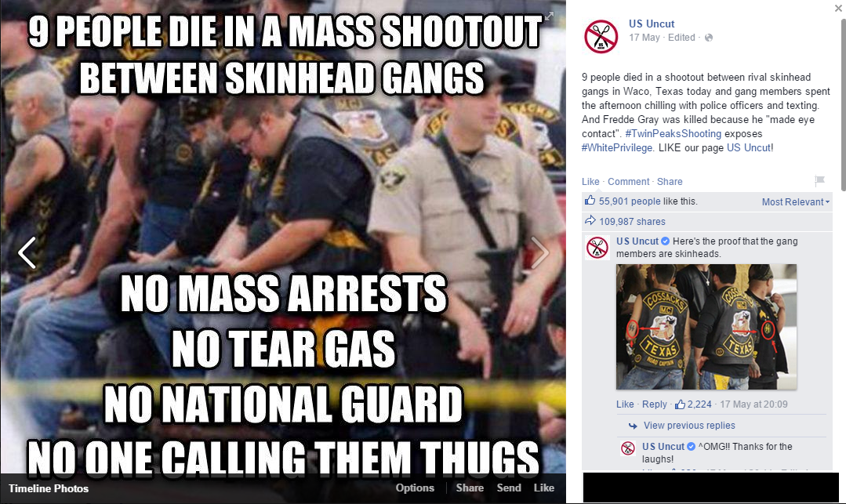Click Share in the photo bottom bar
Image resolution: width=846 pixels, height=504 pixels.
[470, 488]
